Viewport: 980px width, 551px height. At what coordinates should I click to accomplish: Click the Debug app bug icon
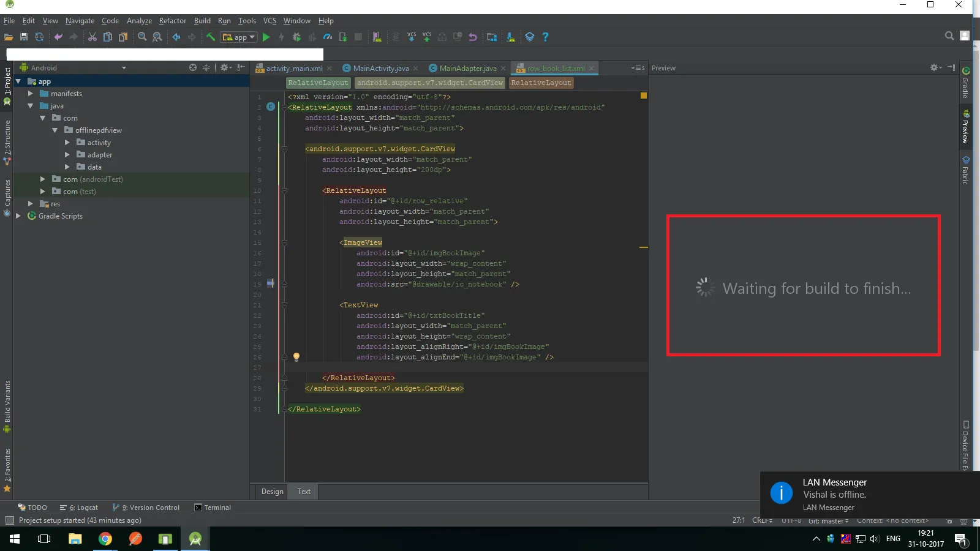point(297,37)
